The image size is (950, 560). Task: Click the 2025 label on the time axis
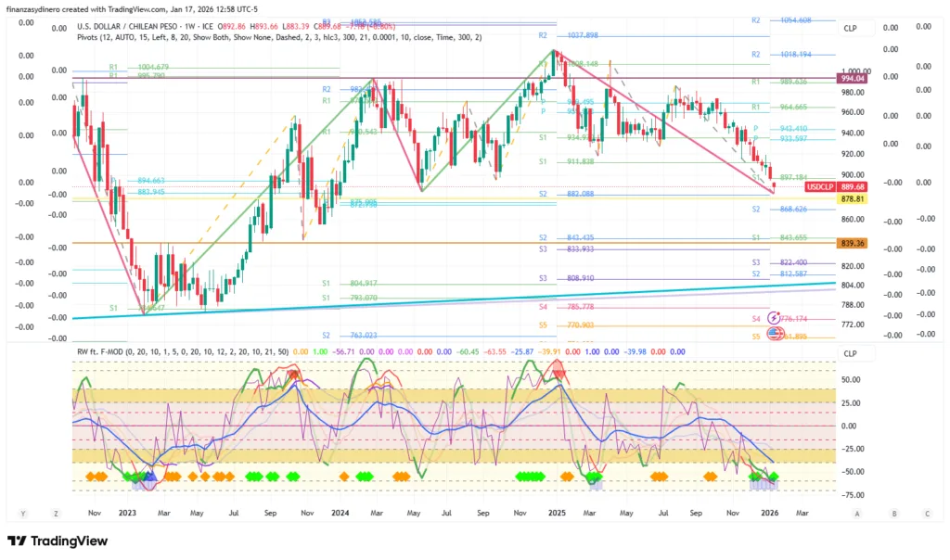tap(556, 513)
